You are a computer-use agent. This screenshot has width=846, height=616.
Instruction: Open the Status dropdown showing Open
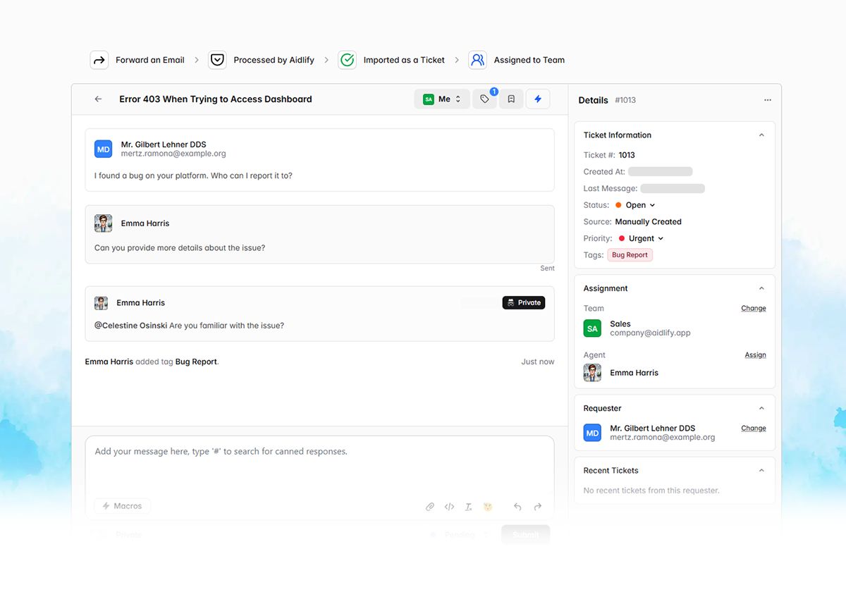point(634,204)
